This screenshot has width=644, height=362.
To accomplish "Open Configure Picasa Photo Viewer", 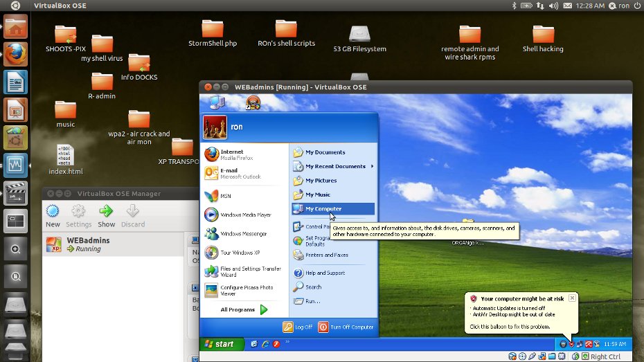I will point(244,290).
